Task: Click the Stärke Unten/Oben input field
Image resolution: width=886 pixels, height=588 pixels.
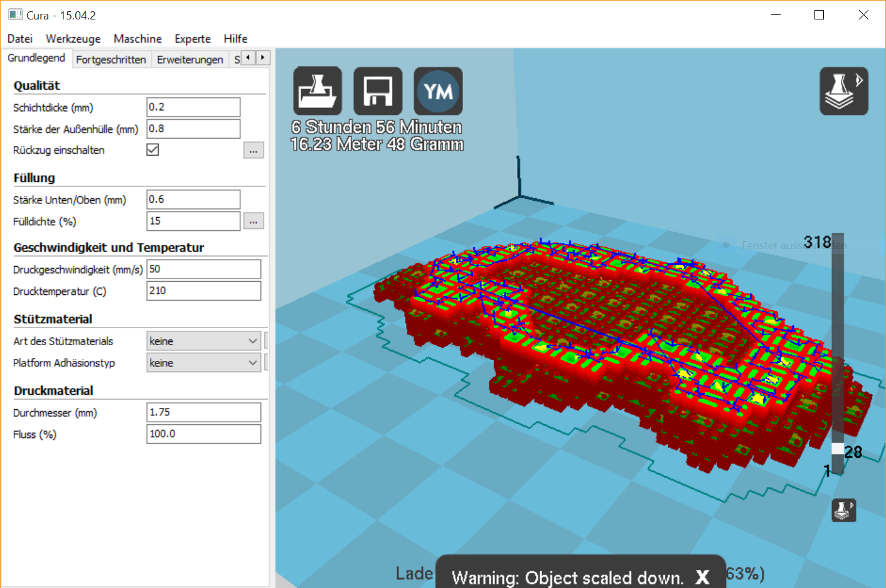Action: tap(193, 200)
